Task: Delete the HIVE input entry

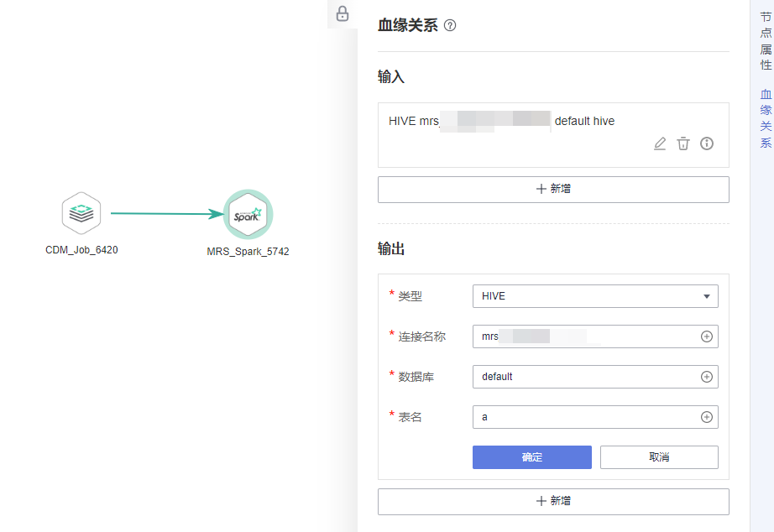Action: (x=683, y=143)
